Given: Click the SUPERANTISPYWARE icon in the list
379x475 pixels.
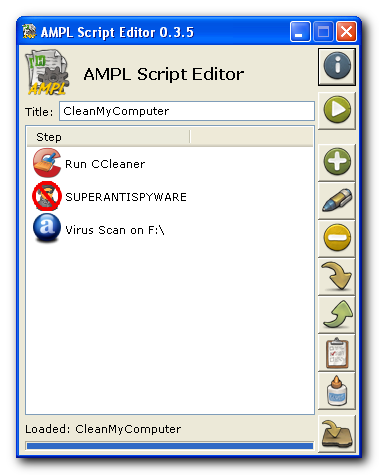Looking at the screenshot, I should (x=47, y=196).
